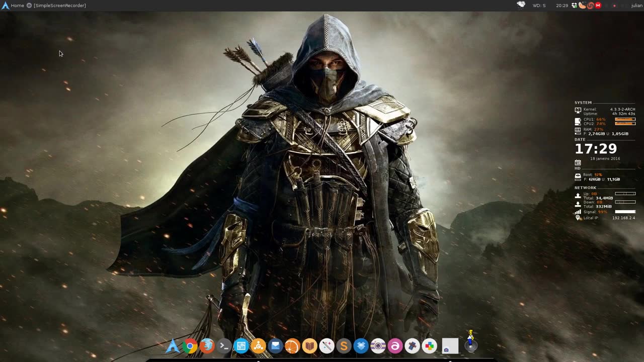This screenshot has height=362, width=644.
Task: Launch the orange slice app in the dock
Action: click(x=292, y=346)
